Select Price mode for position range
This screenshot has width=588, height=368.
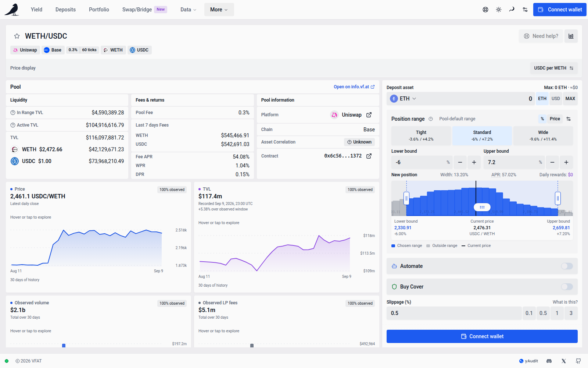(555, 119)
